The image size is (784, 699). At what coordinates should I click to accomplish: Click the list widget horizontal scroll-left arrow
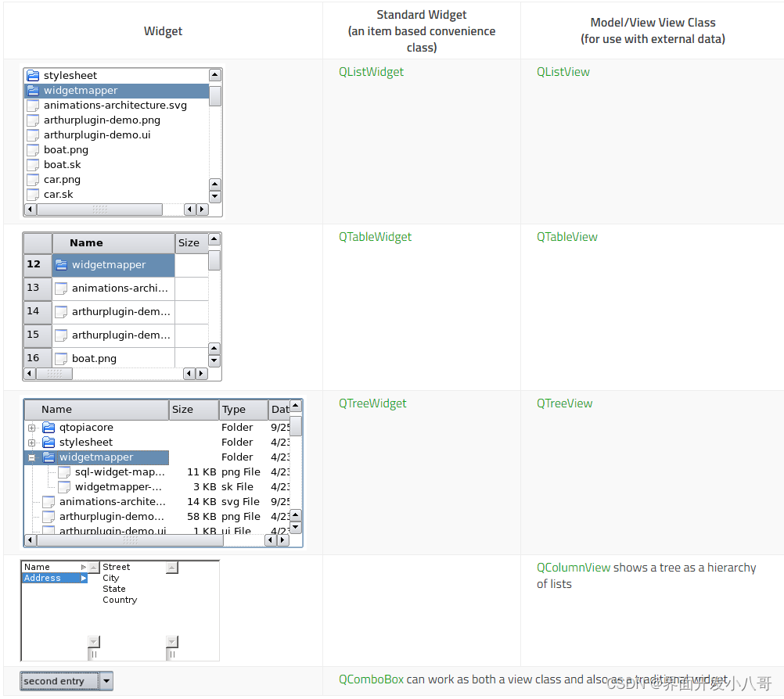31,210
